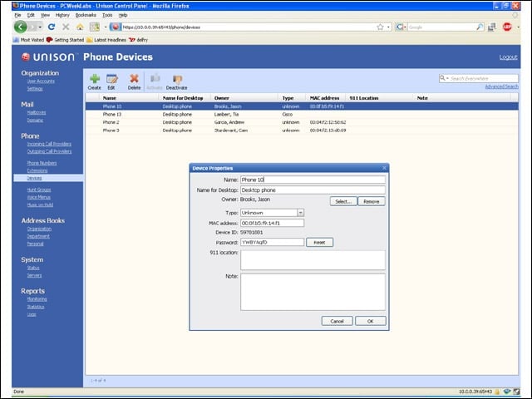This screenshot has height=399, width=532.
Task: Open the Bookmarks menu
Action: pos(86,15)
